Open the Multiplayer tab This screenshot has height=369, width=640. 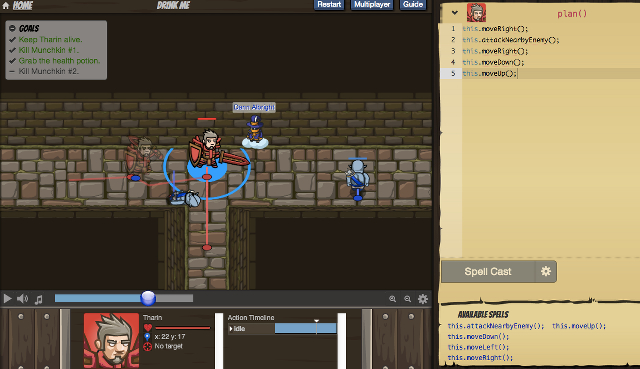(x=372, y=4)
